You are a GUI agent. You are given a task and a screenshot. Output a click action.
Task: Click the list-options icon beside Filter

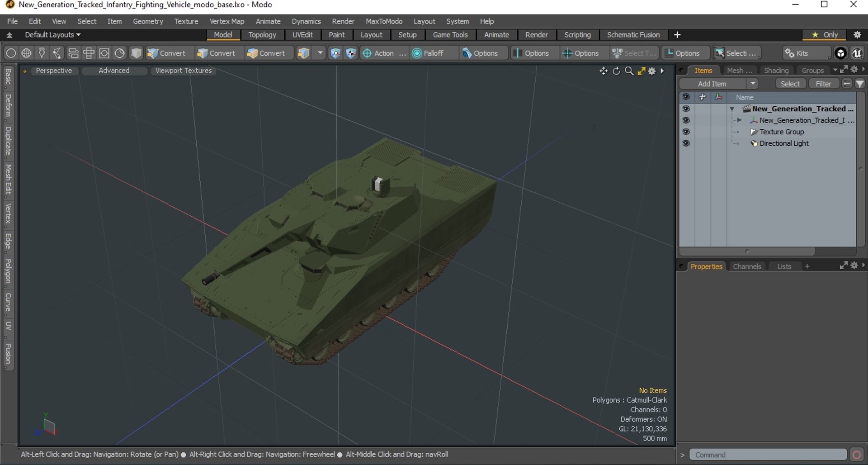pyautogui.click(x=847, y=84)
